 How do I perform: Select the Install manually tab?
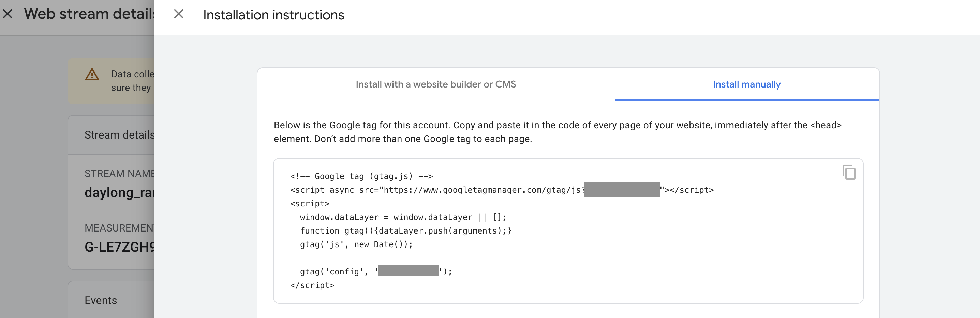(746, 84)
